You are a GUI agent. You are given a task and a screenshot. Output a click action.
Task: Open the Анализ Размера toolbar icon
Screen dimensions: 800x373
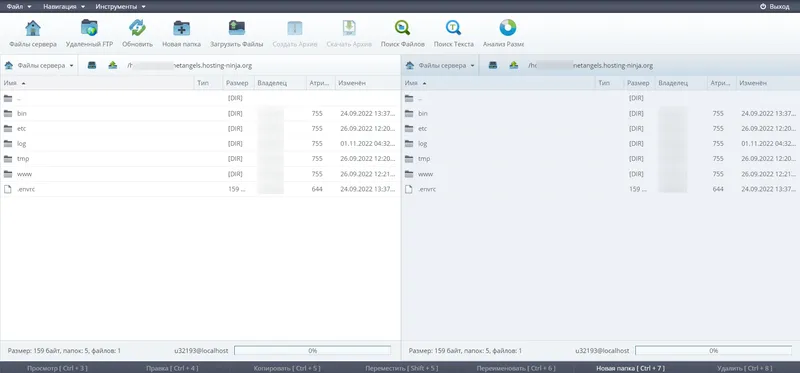click(x=508, y=28)
